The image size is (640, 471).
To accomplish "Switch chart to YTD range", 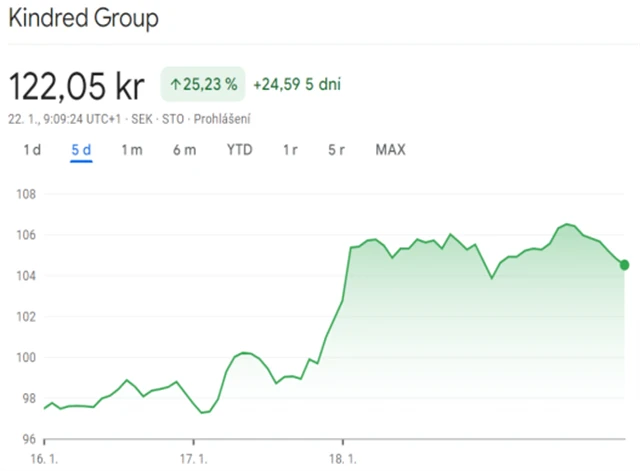I will (239, 150).
